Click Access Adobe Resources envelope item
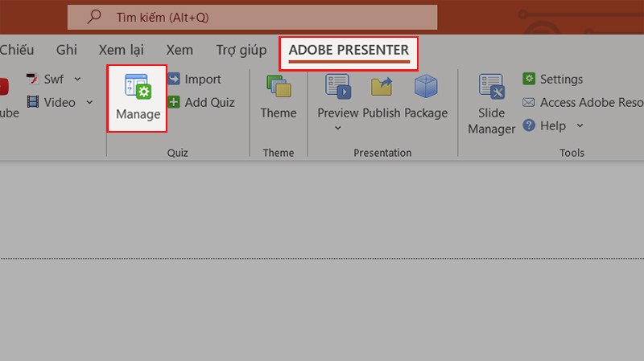Image resolution: width=644 pixels, height=361 pixels. (583, 102)
